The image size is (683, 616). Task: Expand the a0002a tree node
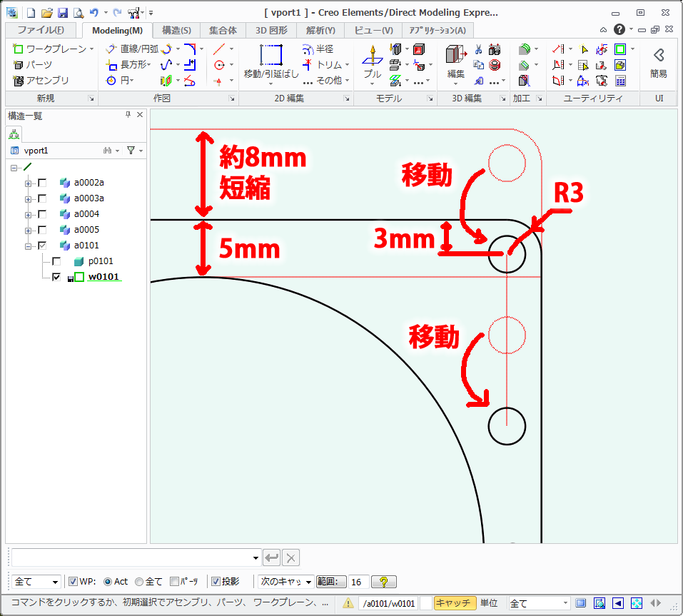28,183
